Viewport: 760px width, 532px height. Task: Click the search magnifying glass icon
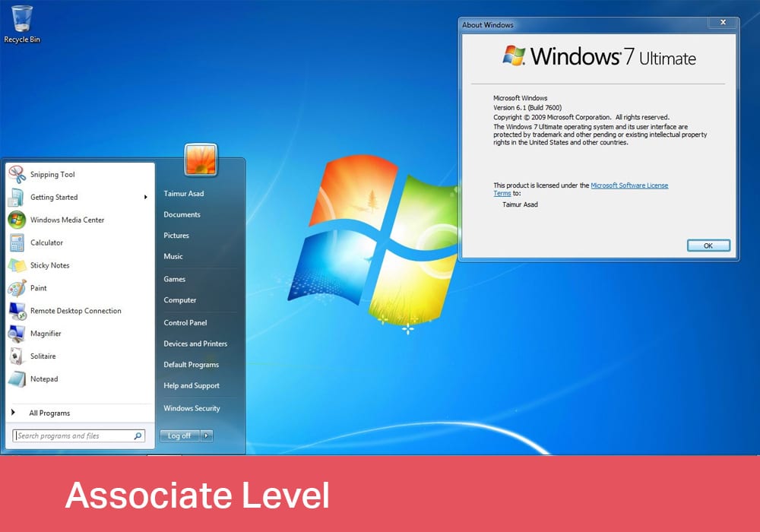click(138, 435)
